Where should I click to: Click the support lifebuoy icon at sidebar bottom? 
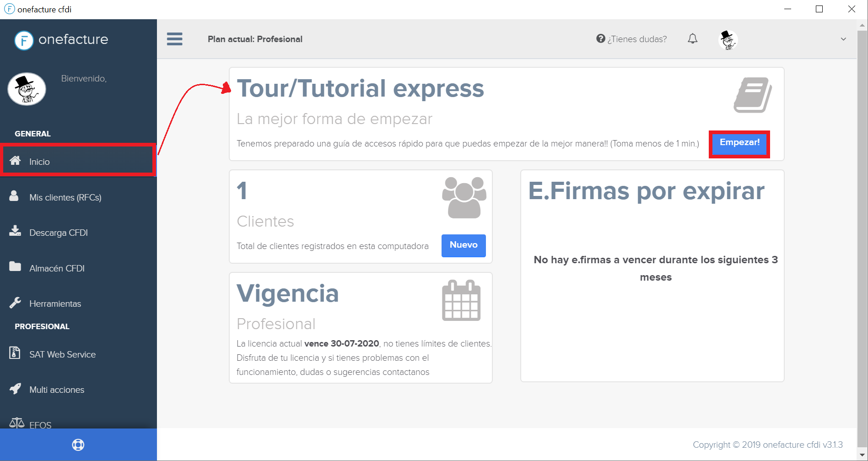coord(78,444)
